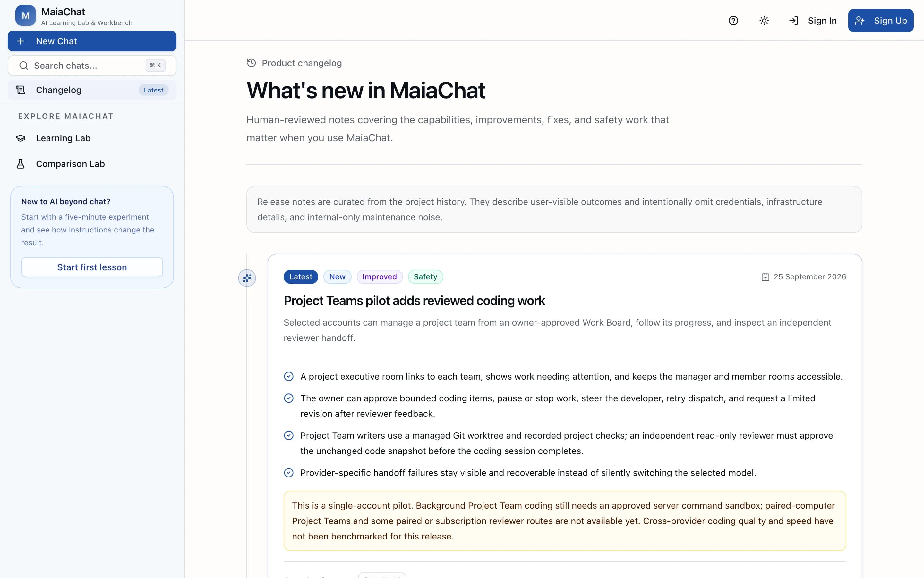Click the Sign In arrow icon
Viewport: 924px width, 578px height.
pyautogui.click(x=794, y=21)
